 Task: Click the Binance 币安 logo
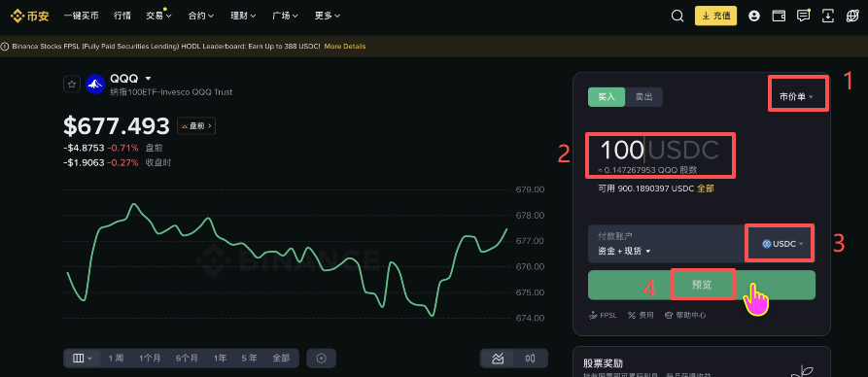[30, 16]
